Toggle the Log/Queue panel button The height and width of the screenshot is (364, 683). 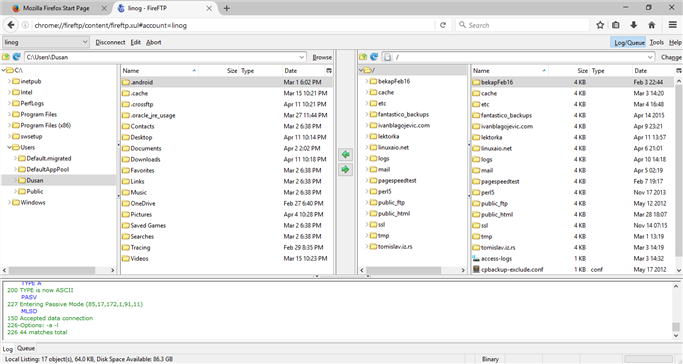629,42
